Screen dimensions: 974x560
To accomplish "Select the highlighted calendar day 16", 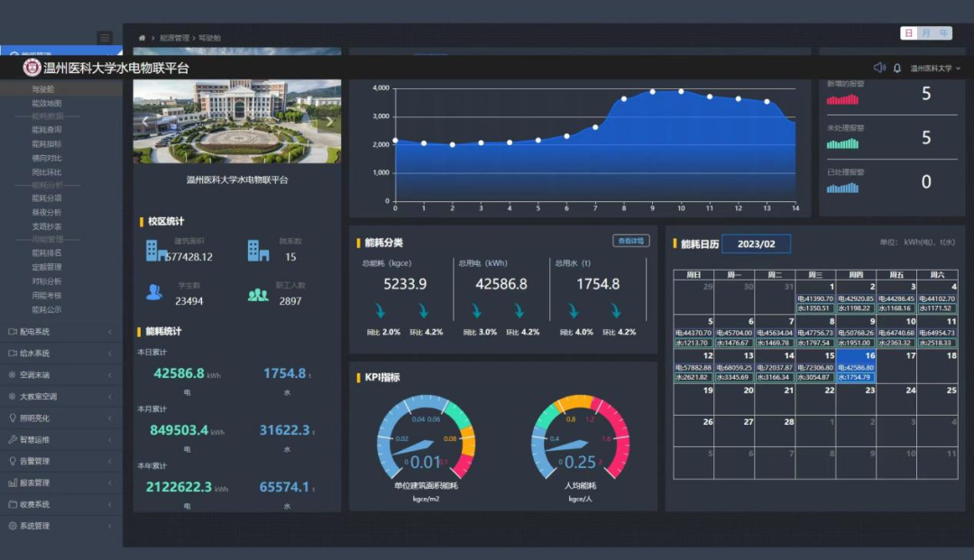I will coord(855,366).
